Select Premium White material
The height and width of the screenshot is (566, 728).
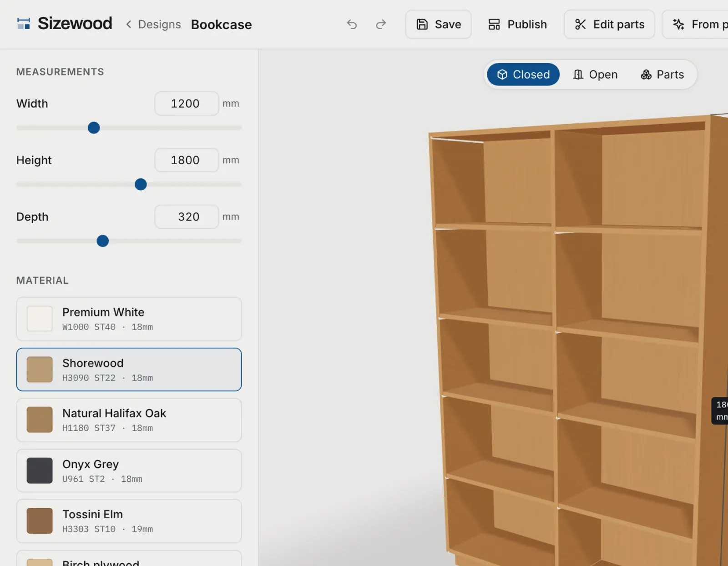(129, 319)
